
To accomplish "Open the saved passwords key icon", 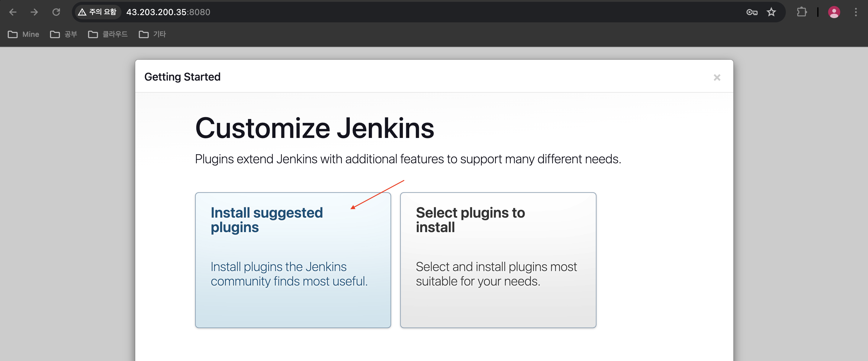I will coord(752,12).
